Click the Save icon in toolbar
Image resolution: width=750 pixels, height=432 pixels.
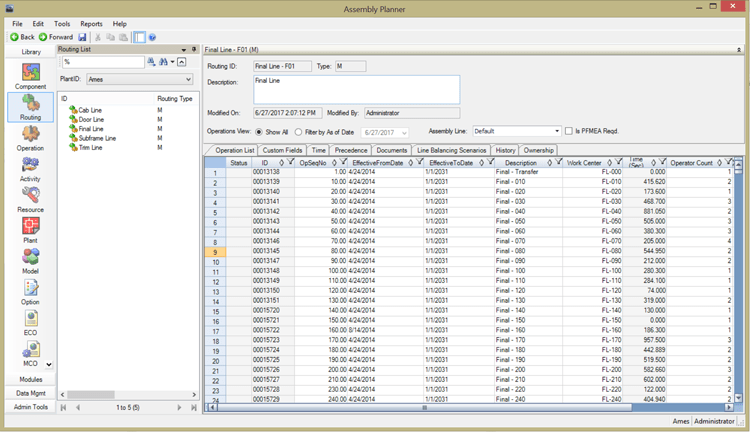pyautogui.click(x=82, y=37)
